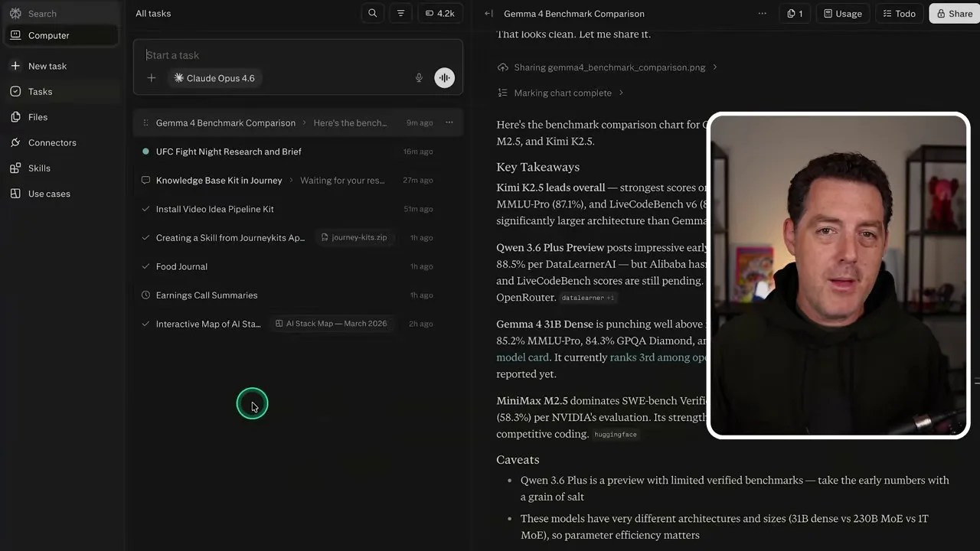Open Knowledge Base Kit in Journey task
Screen dimensions: 980x551
[x=298, y=181]
